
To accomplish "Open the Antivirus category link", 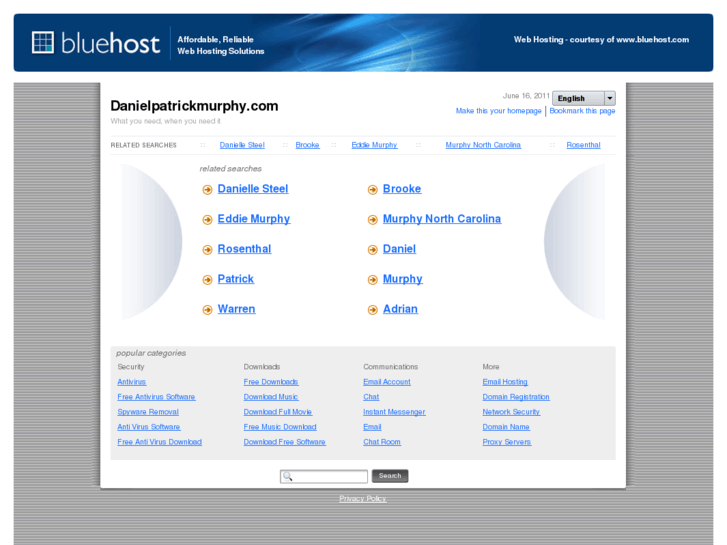I will (132, 382).
